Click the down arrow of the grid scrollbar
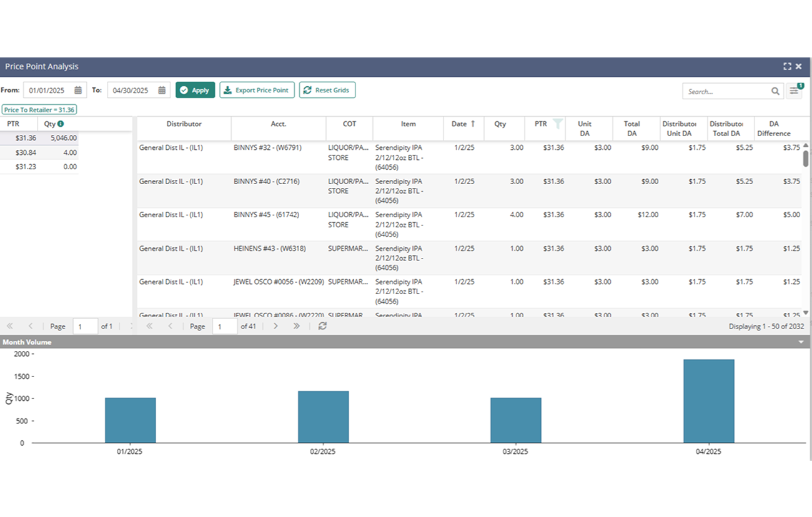The height and width of the screenshot is (517, 812). pos(806,312)
